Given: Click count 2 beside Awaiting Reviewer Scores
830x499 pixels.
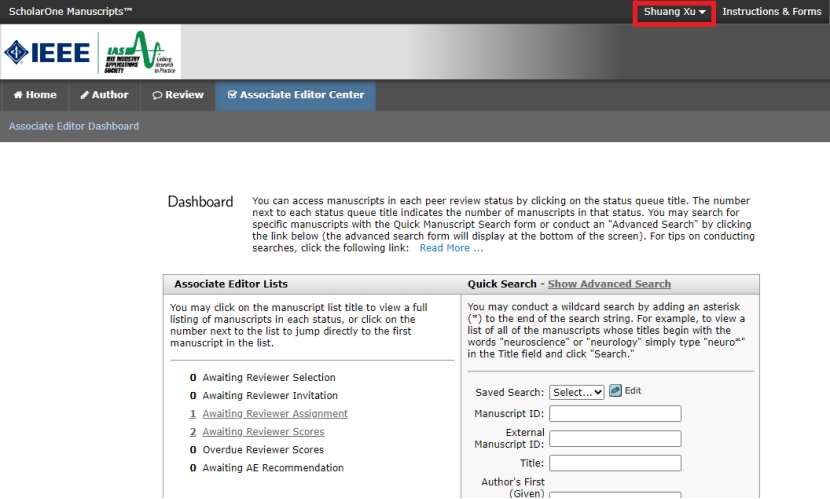Looking at the screenshot, I should point(192,432).
